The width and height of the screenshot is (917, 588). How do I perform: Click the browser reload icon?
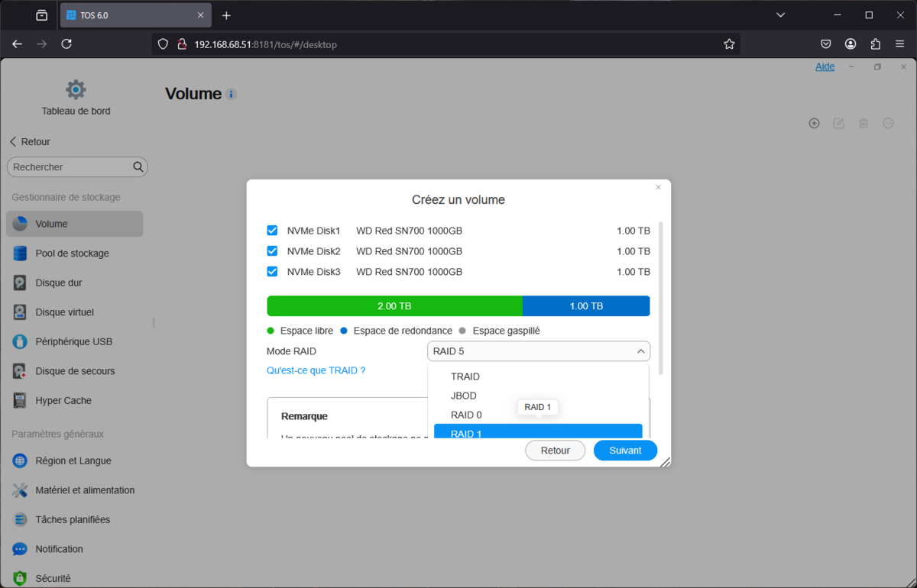pos(66,44)
